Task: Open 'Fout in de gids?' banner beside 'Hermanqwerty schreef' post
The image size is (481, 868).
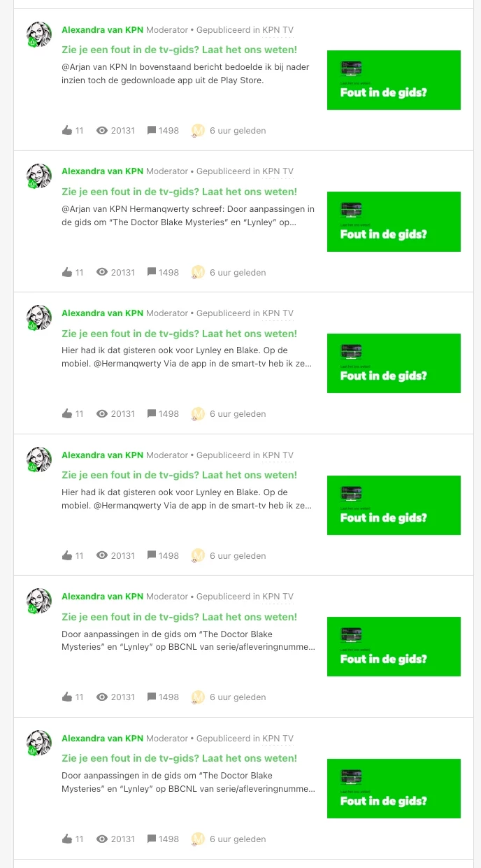Action: pos(394,222)
